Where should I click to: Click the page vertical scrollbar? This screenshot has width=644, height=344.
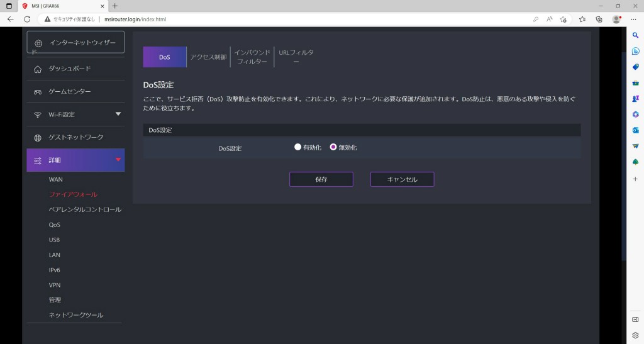[x=624, y=156]
